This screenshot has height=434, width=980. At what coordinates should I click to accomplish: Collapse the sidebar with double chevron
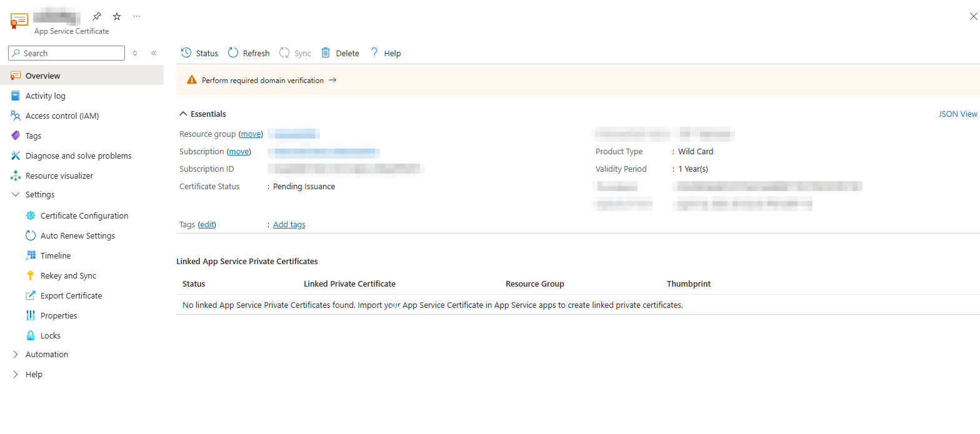tap(154, 53)
